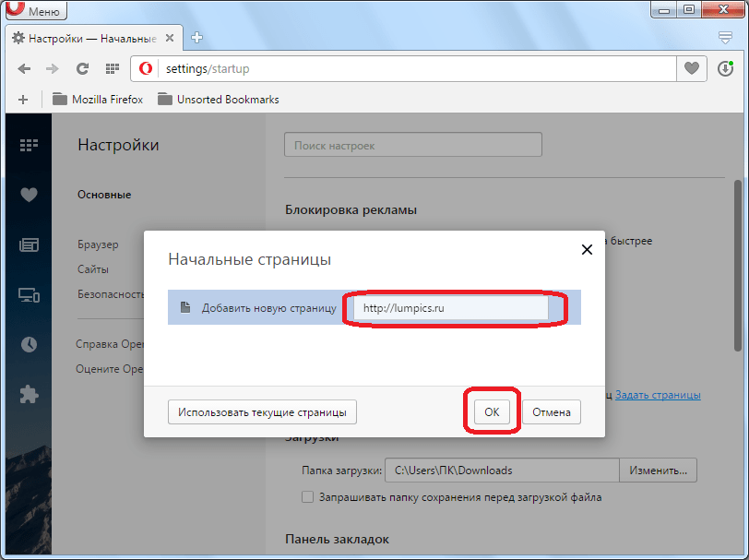Image resolution: width=749 pixels, height=560 pixels.
Task: Click Отмена button
Action: click(x=552, y=411)
